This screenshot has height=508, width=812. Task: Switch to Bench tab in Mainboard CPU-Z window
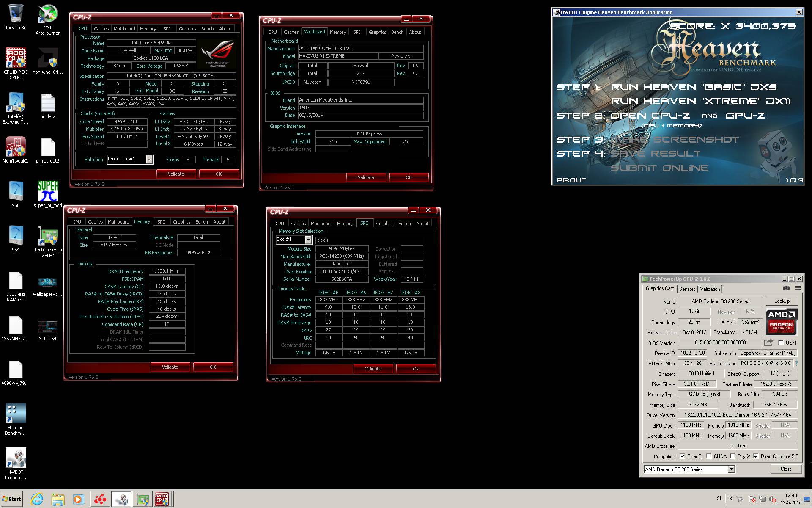pos(397,32)
